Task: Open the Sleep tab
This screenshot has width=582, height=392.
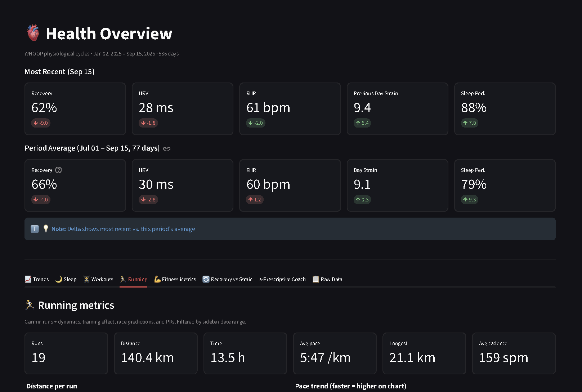Action: (x=66, y=279)
